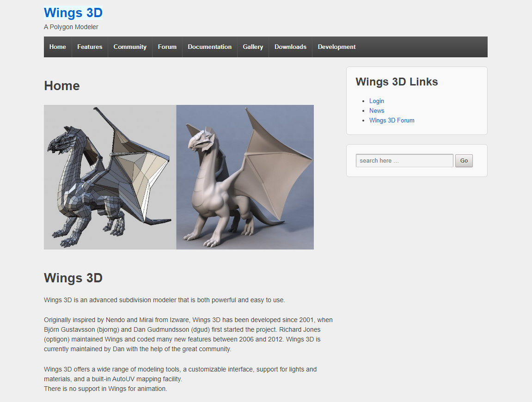Click the Wings 3D Links panel title
The height and width of the screenshot is (402, 532).
pos(397,82)
